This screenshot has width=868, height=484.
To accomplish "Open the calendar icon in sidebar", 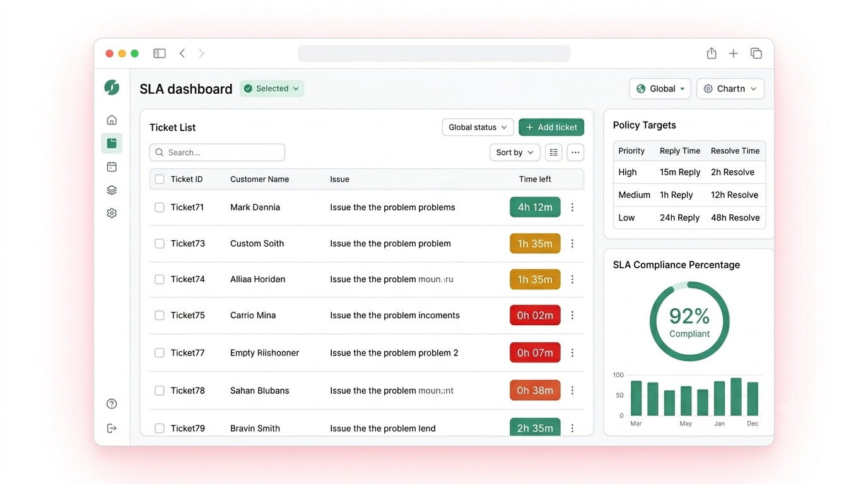I will point(112,167).
